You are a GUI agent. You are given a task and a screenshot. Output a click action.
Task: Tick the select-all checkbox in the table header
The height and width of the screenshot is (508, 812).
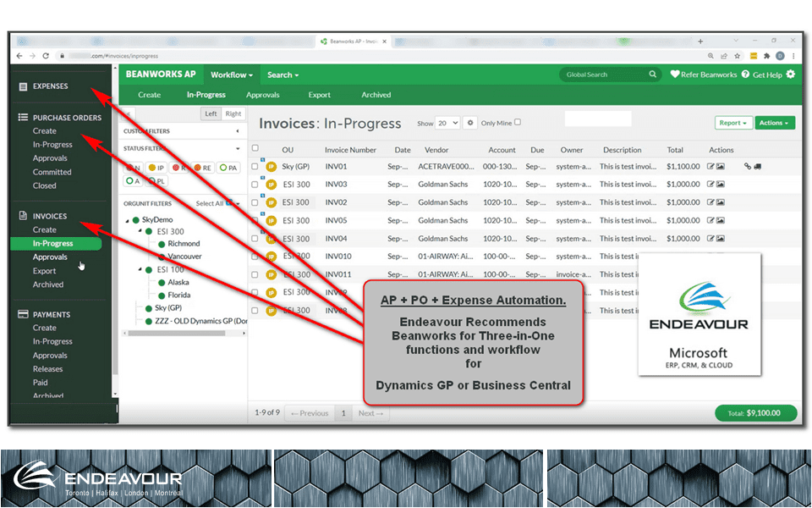click(x=255, y=148)
